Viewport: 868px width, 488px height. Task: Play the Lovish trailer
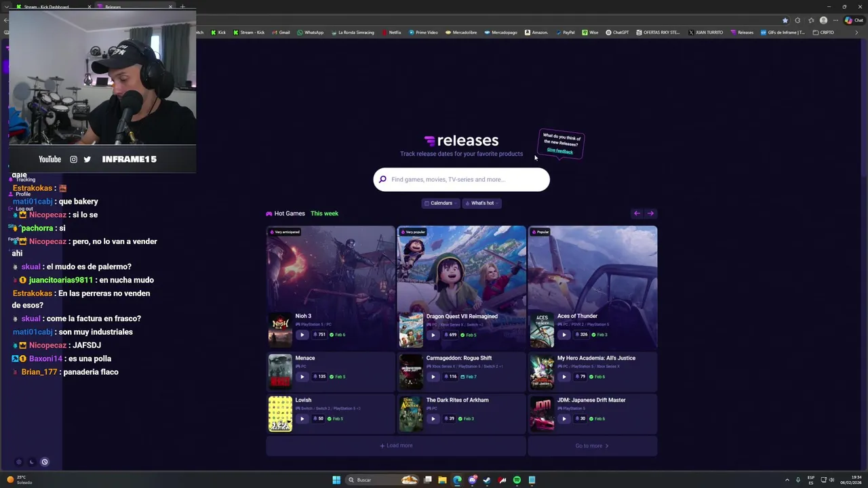(x=302, y=419)
